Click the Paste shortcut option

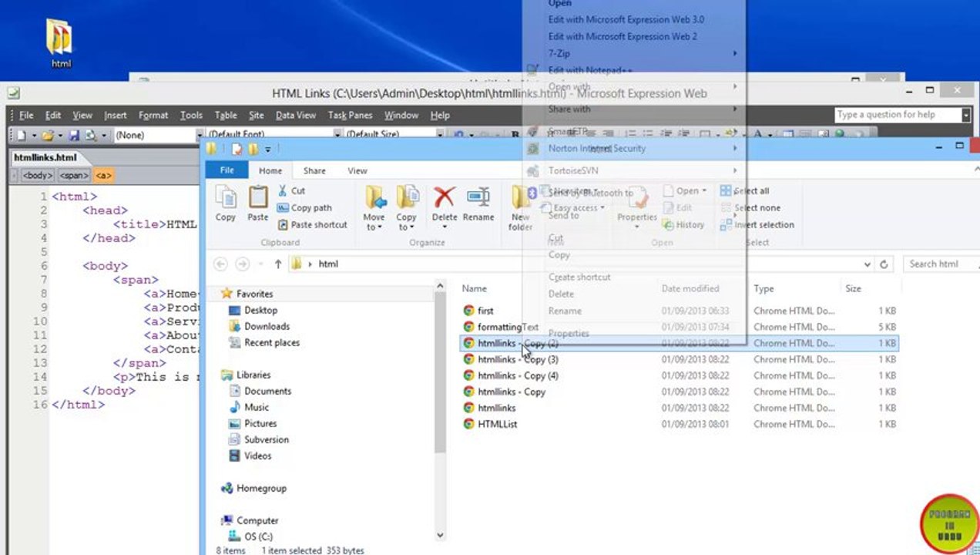click(312, 224)
